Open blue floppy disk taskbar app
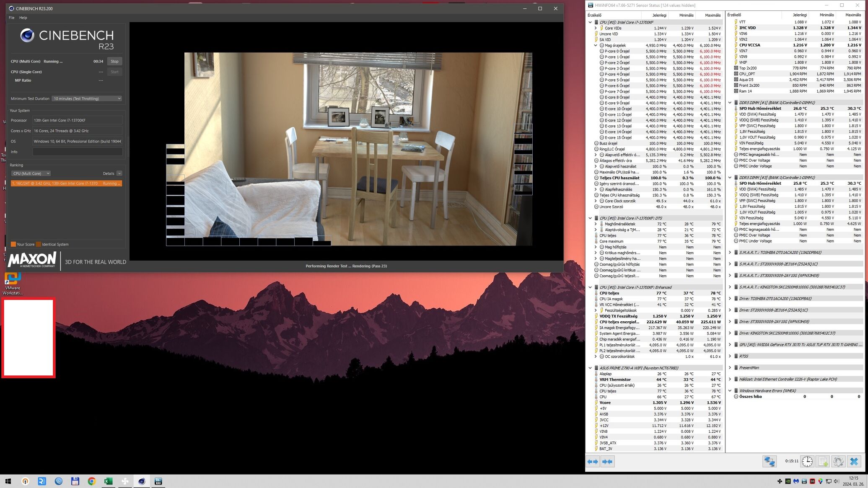This screenshot has width=868, height=488. [x=75, y=481]
